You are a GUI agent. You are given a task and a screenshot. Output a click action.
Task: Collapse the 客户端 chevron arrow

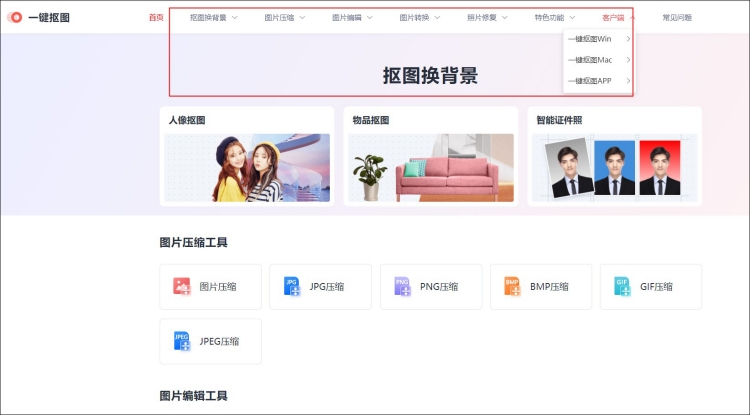pyautogui.click(x=631, y=18)
